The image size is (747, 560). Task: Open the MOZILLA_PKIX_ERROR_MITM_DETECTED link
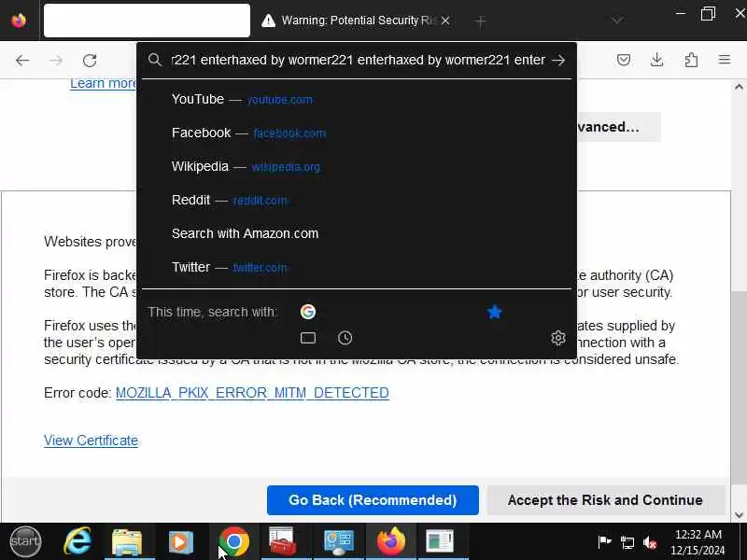252,393
